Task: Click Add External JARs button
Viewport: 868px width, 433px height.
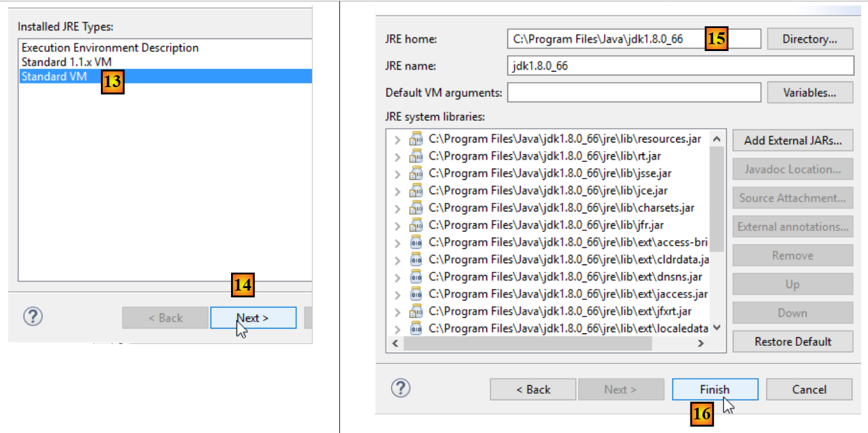Action: click(793, 141)
